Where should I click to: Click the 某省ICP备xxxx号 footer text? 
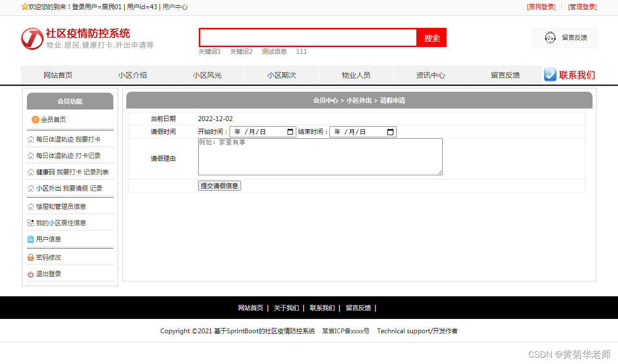[x=346, y=331]
